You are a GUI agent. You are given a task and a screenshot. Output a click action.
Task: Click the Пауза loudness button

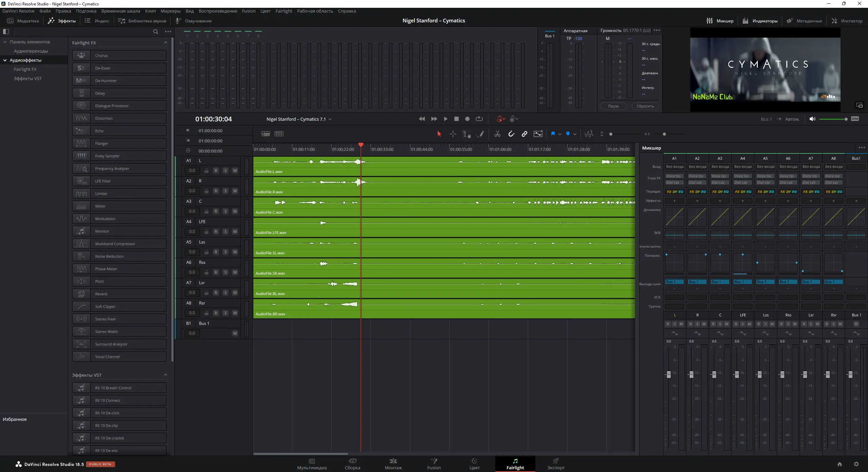pos(613,106)
